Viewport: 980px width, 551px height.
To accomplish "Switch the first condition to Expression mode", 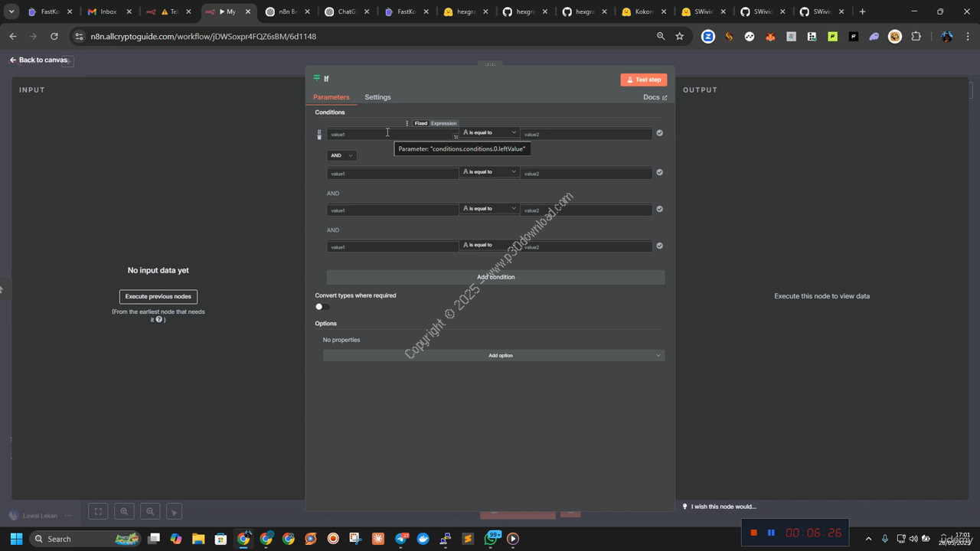I will [443, 123].
